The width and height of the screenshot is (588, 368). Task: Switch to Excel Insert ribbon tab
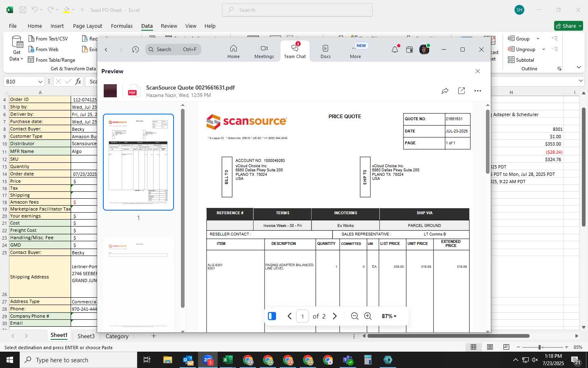(57, 26)
